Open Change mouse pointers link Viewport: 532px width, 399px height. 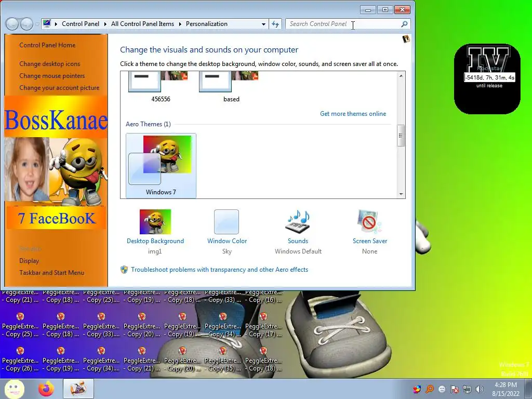[52, 76]
